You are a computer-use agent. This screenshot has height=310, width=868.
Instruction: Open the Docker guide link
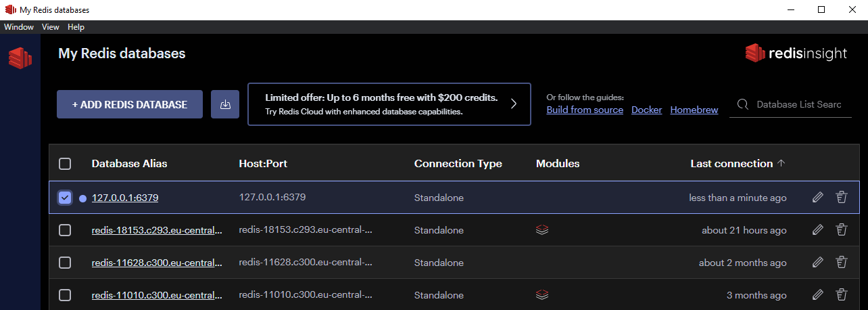646,110
